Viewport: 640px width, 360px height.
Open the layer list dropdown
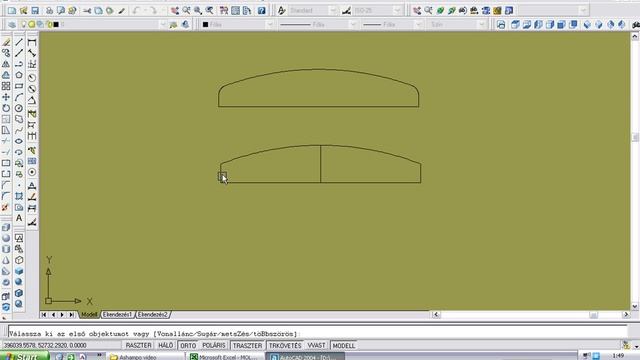coord(163,24)
